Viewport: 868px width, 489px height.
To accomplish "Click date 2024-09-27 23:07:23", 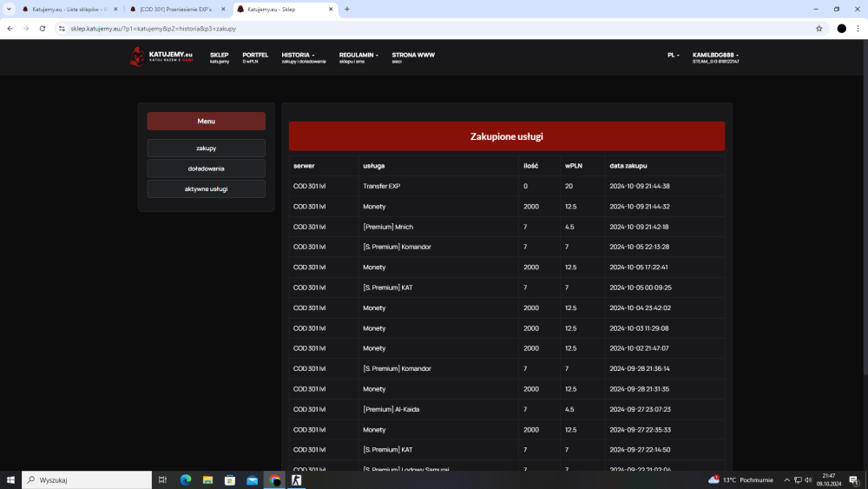I will (640, 409).
